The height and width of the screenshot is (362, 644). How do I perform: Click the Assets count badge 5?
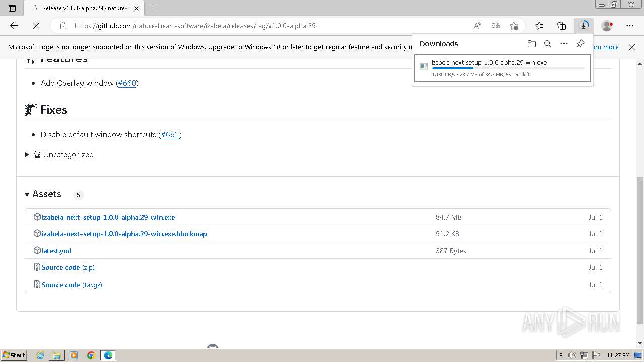78,195
